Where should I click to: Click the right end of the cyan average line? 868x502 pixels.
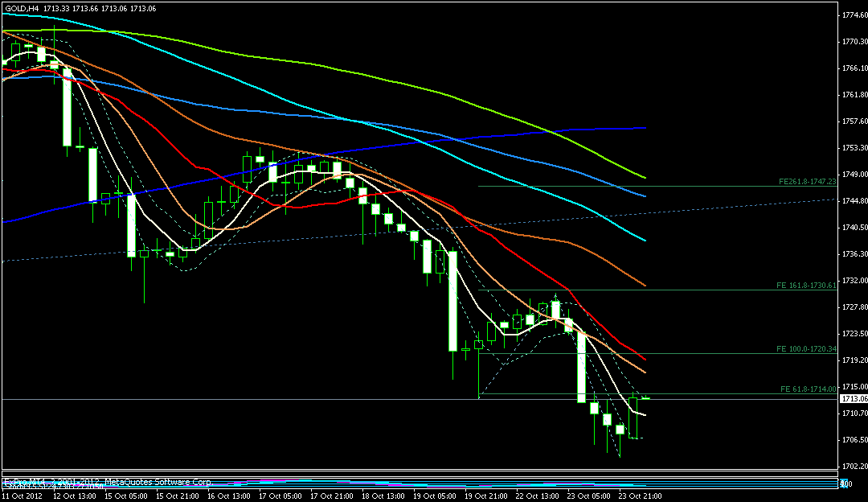[x=645, y=240]
